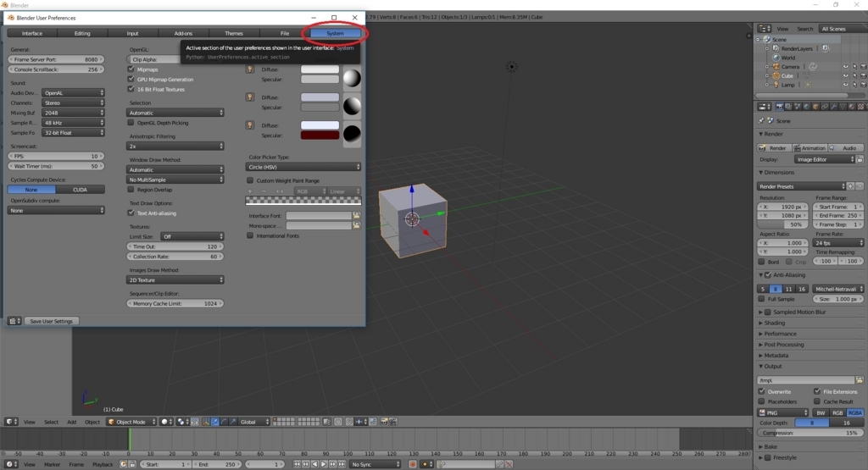Screen dimensions: 868x470
Task: Click the first lamp bulb icon in Solid OpenGL lights
Action: click(x=250, y=69)
